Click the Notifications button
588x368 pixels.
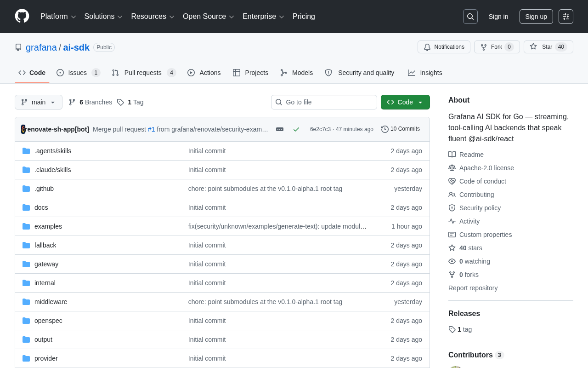click(444, 47)
